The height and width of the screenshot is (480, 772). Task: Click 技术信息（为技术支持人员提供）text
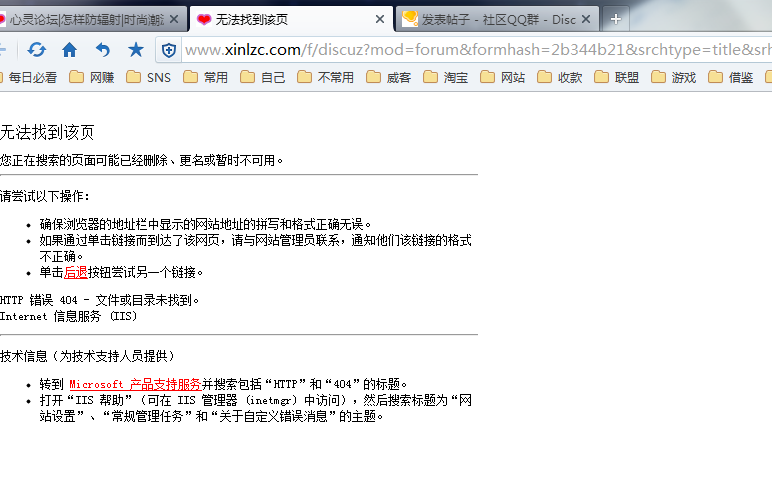click(88, 356)
